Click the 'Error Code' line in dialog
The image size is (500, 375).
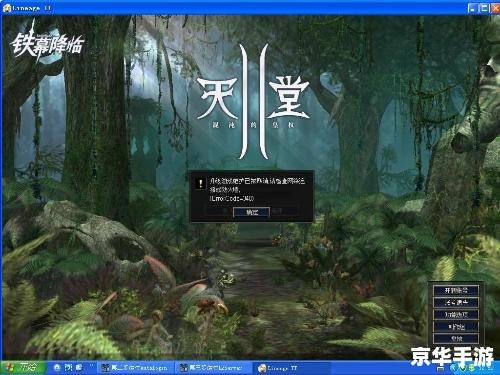point(232,198)
